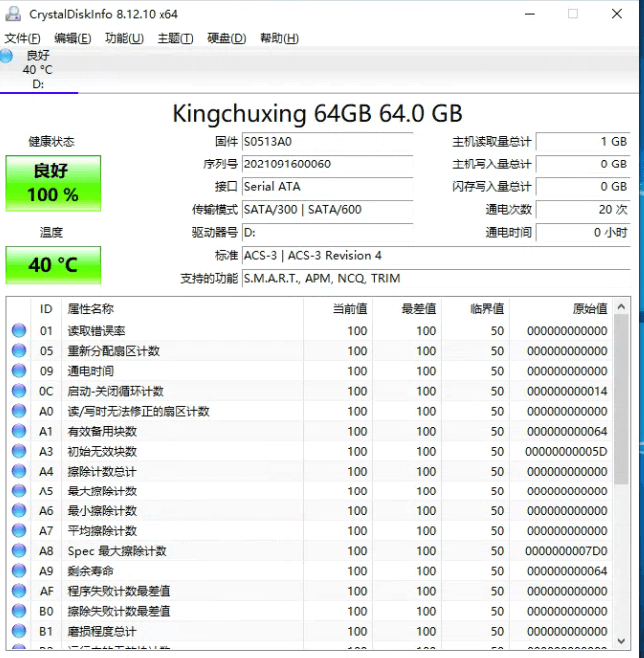The image size is (644, 658).
Task: Open the 硬盘(D) menu
Action: tap(226, 38)
